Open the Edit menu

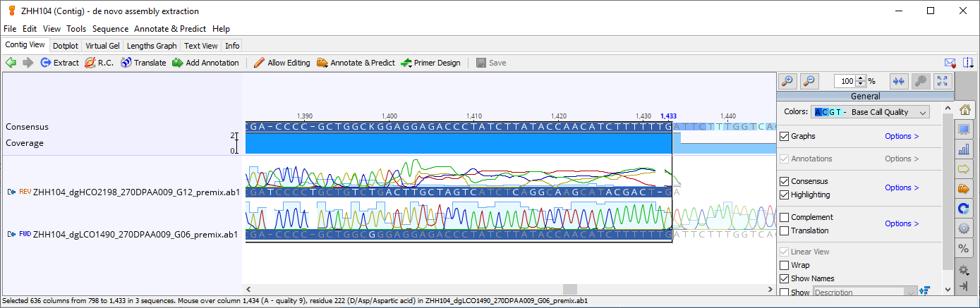click(x=30, y=29)
